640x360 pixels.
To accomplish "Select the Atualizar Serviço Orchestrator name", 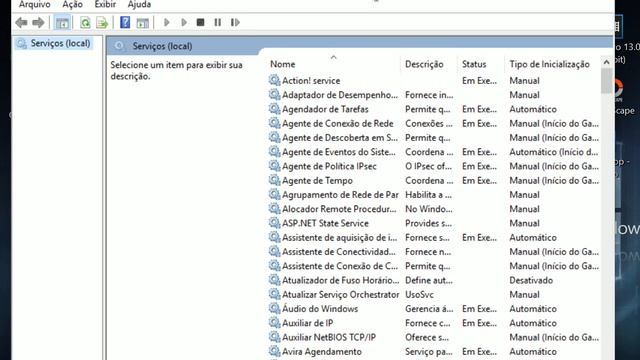I will 340,295.
